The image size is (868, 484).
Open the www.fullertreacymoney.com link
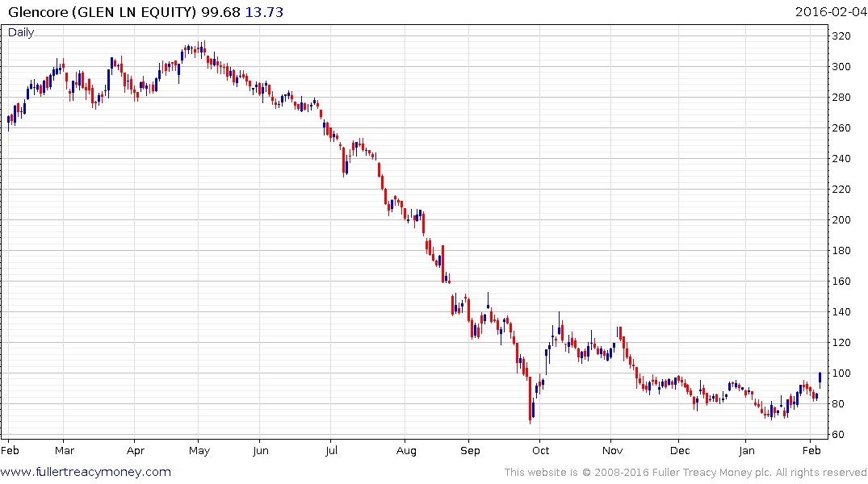(x=86, y=472)
